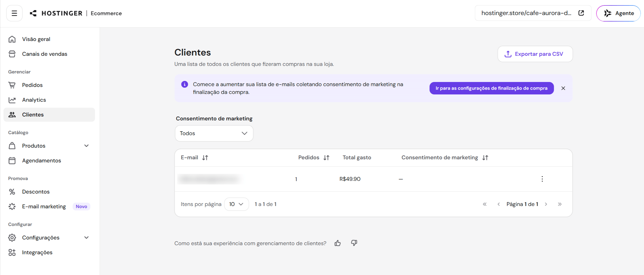Open items per page dropdown
This screenshot has width=644, height=275.
tap(236, 204)
